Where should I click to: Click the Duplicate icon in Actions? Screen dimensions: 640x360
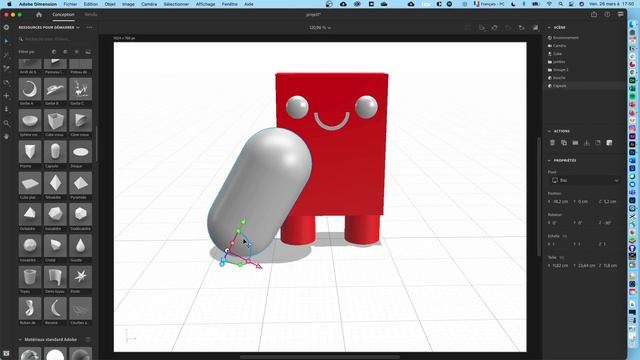pyautogui.click(x=564, y=143)
